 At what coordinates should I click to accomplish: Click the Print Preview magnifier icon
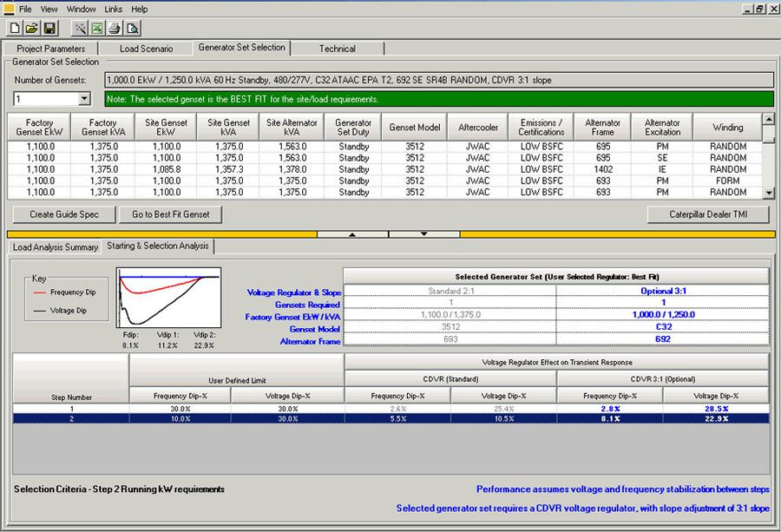(132, 29)
